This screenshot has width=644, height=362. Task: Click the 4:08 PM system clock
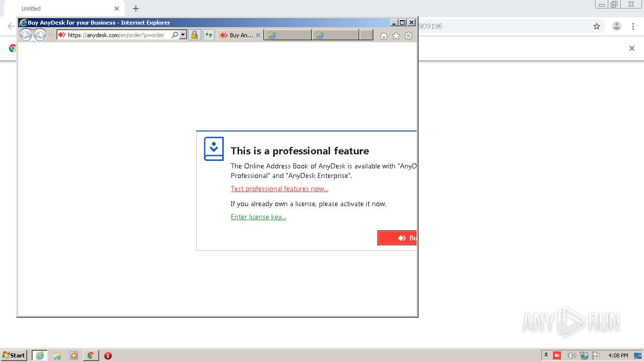(618, 355)
